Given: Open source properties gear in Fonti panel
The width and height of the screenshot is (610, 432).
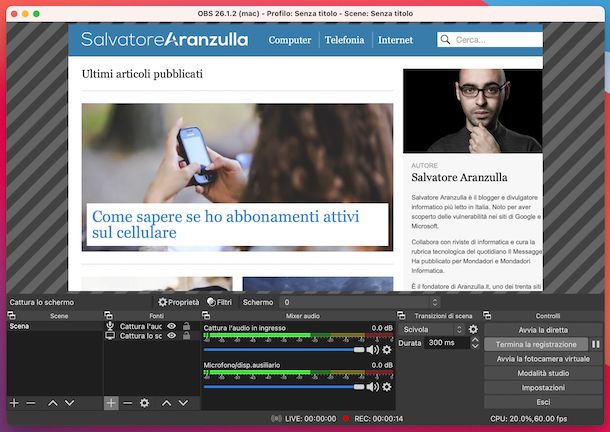Looking at the screenshot, I should pyautogui.click(x=144, y=403).
